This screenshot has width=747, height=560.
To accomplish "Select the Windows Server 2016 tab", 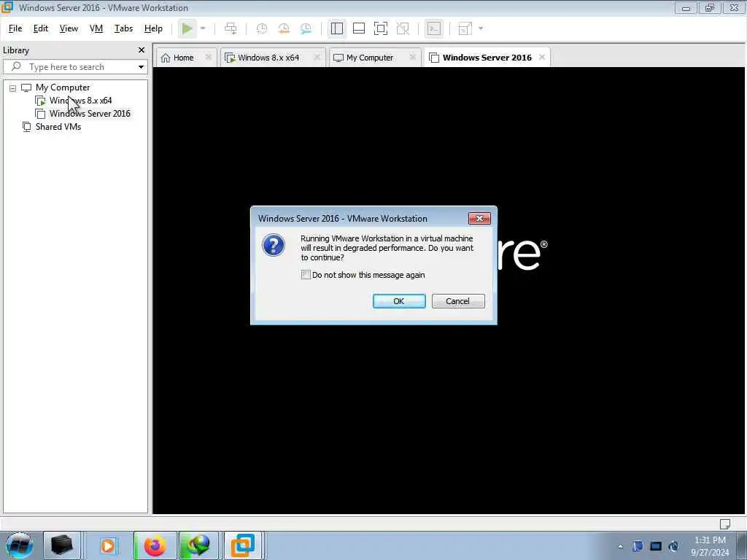I will 487,58.
